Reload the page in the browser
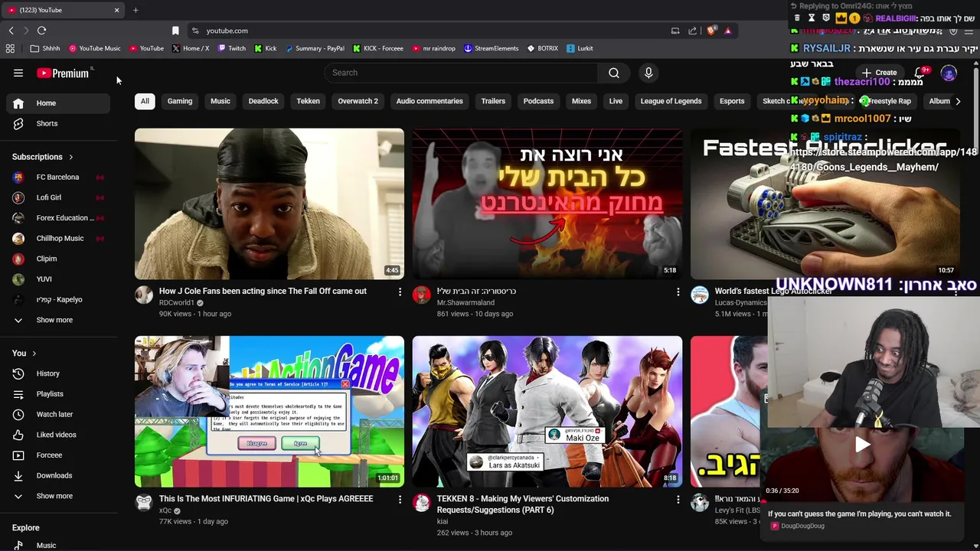 coord(41,31)
